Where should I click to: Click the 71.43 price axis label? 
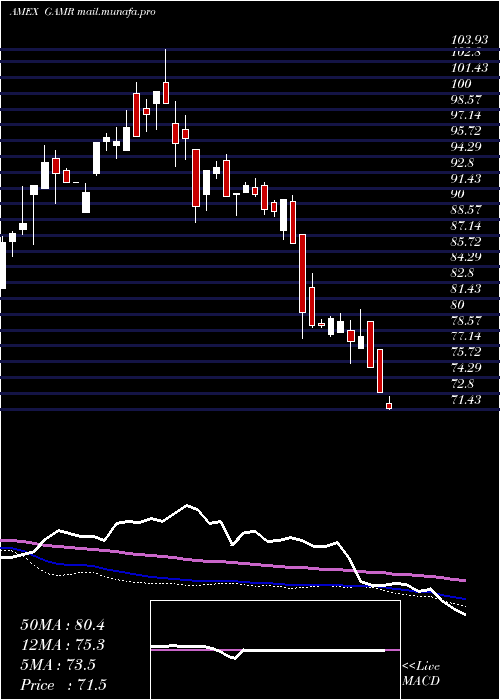(467, 400)
